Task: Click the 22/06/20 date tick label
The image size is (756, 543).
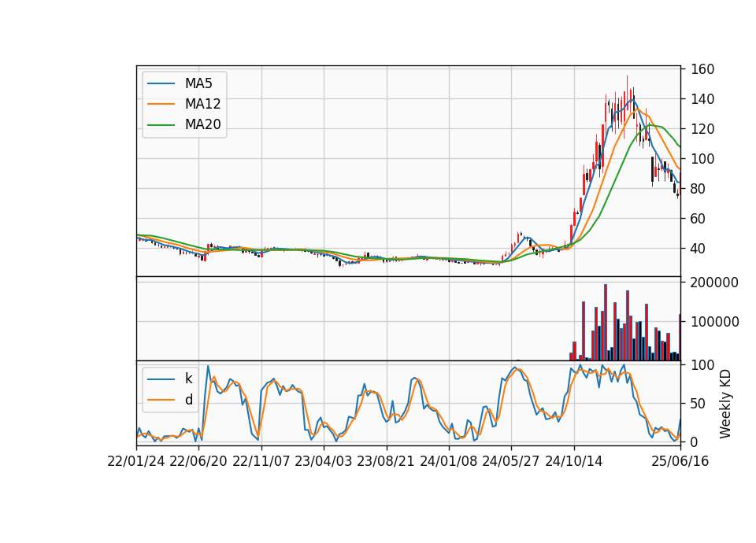Action: (198, 461)
